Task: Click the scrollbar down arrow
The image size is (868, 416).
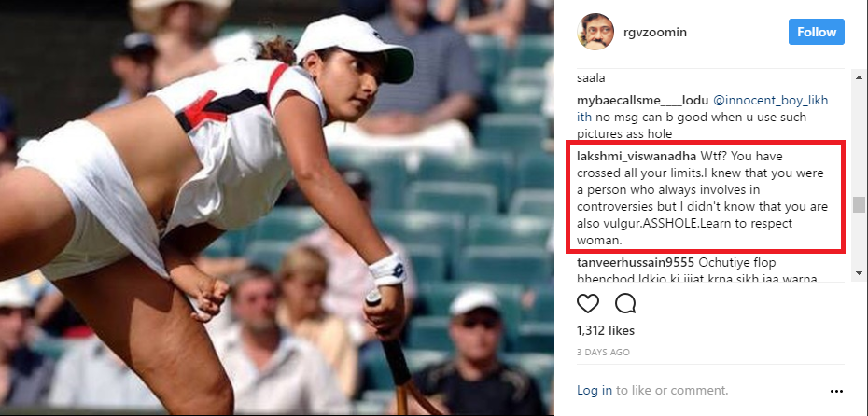Action: [x=859, y=272]
